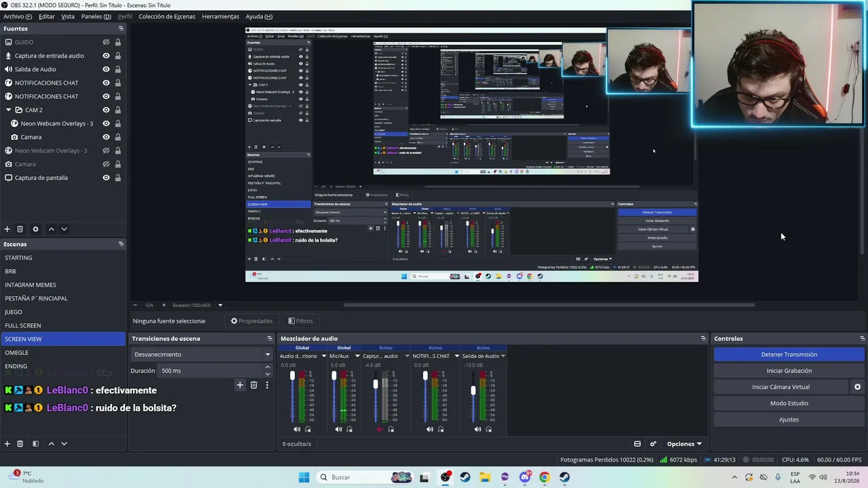
Task: Open File Explorer from the taskbar
Action: (x=485, y=477)
